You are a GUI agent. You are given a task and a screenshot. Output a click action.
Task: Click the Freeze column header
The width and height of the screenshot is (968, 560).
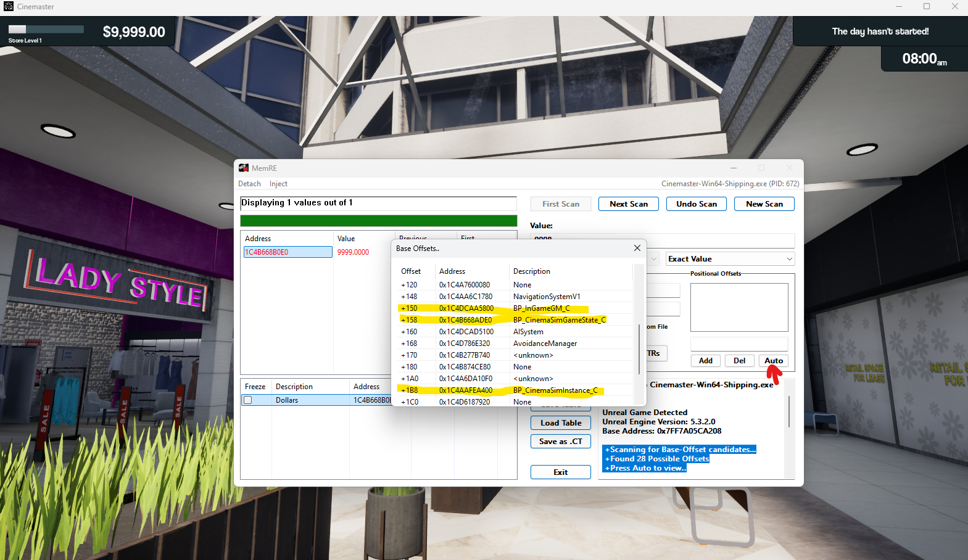[255, 387]
